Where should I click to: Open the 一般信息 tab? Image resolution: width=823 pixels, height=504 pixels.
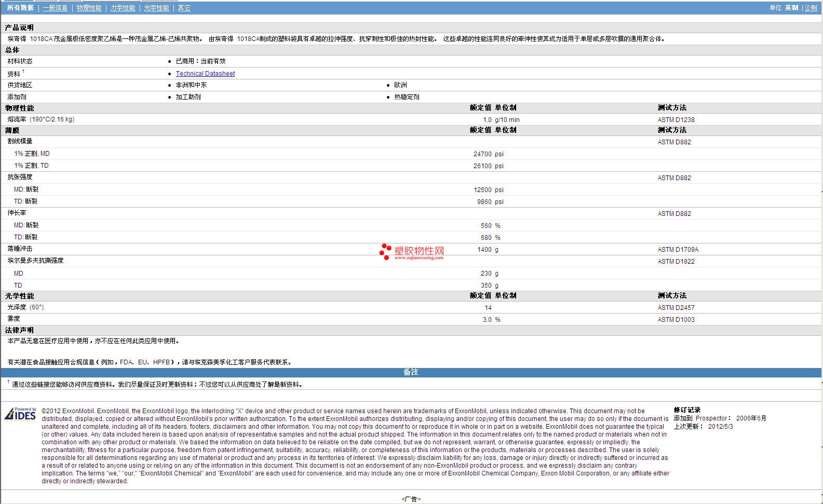(55, 8)
